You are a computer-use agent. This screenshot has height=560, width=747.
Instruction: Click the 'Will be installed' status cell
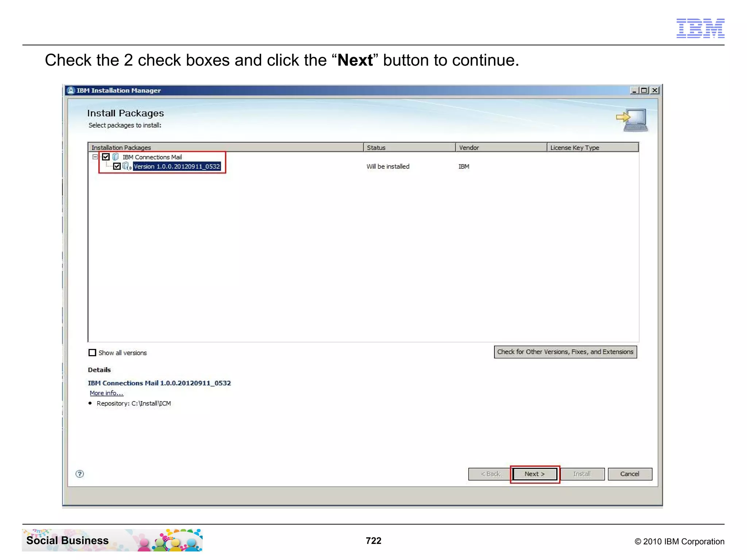[388, 167]
